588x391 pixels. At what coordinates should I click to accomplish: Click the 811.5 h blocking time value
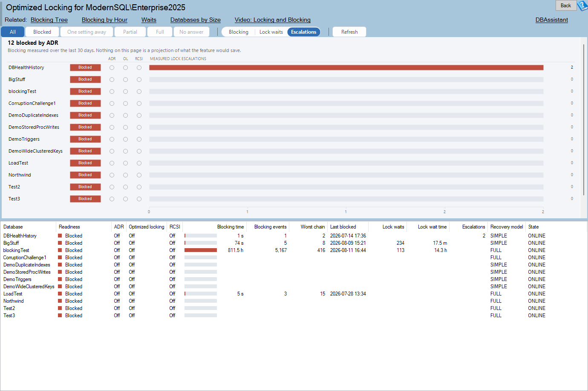pyautogui.click(x=236, y=250)
